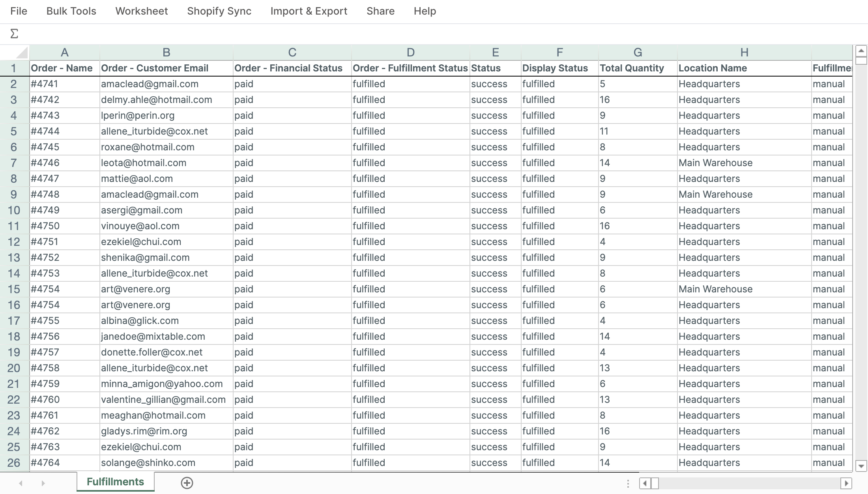Click the vertical scrollbar thumb
Screen dimensions: 868x494
(x=861, y=60)
